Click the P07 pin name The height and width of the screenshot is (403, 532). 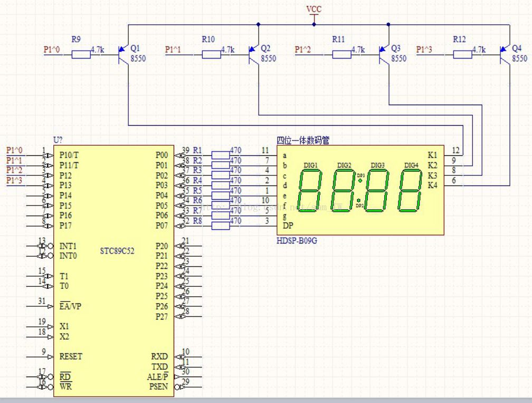pos(162,226)
